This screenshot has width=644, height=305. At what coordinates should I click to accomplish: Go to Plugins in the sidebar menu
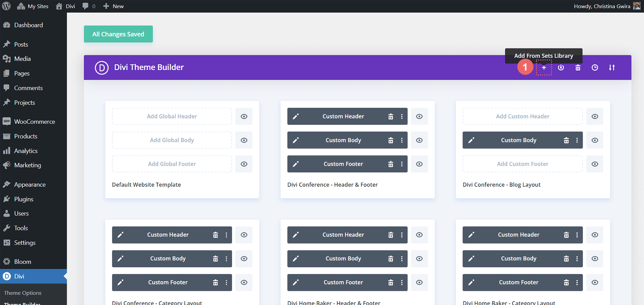coord(24,199)
